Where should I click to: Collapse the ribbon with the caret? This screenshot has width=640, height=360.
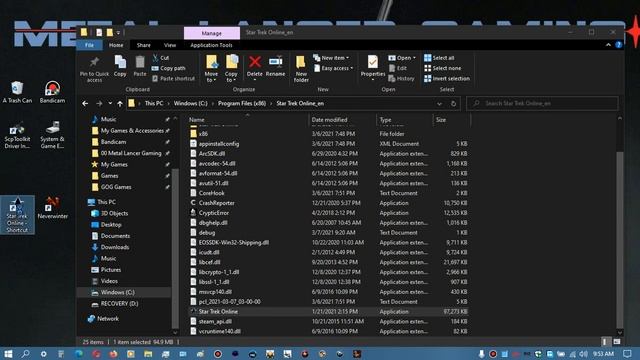(608, 45)
